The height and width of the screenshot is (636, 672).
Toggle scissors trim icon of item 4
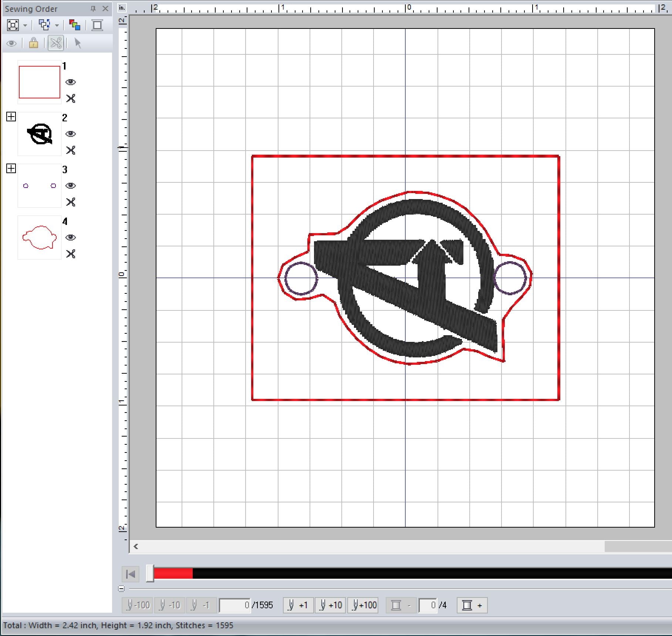pyautogui.click(x=71, y=254)
